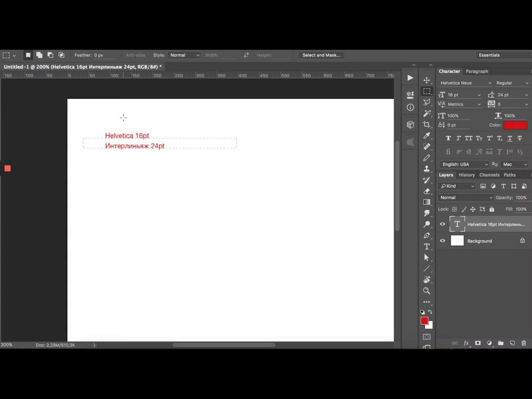Reset default foreground and background colors
Screen dimensions: 532x399
pyautogui.click(x=423, y=312)
